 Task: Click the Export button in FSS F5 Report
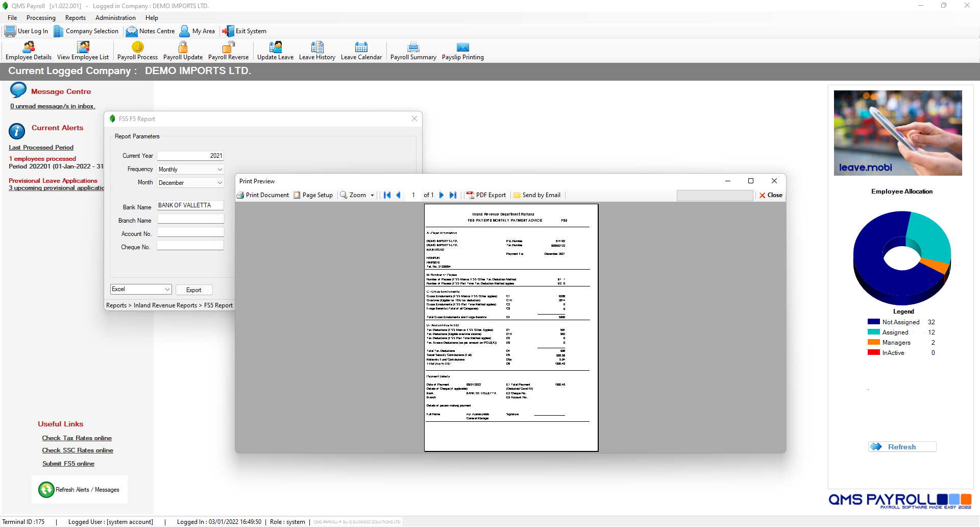(x=194, y=290)
